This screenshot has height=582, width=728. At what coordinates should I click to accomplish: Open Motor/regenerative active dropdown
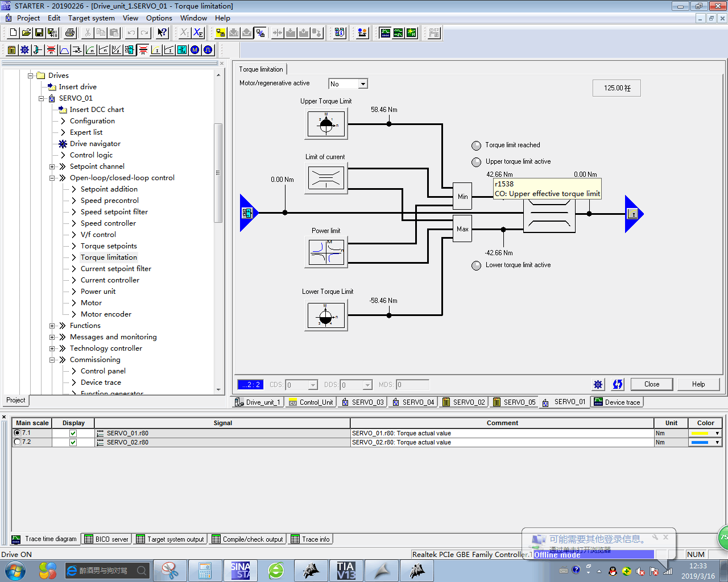click(x=362, y=84)
